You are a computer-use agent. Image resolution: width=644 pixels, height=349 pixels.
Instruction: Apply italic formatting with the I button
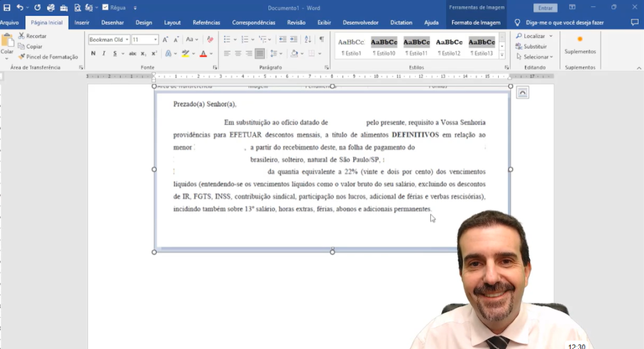pyautogui.click(x=104, y=54)
